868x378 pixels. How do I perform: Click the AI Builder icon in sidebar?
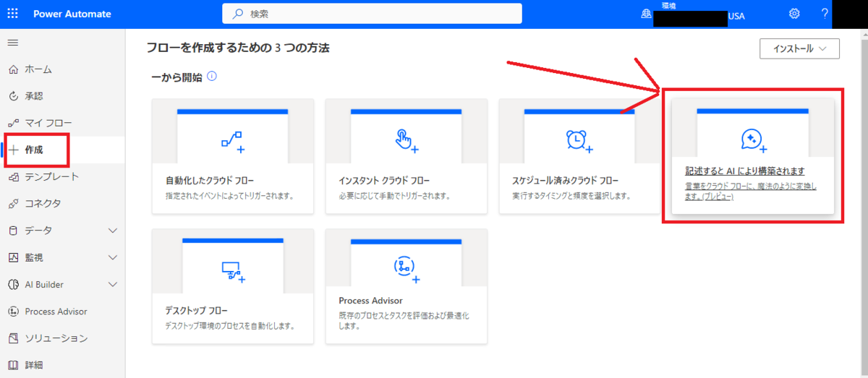(13, 284)
